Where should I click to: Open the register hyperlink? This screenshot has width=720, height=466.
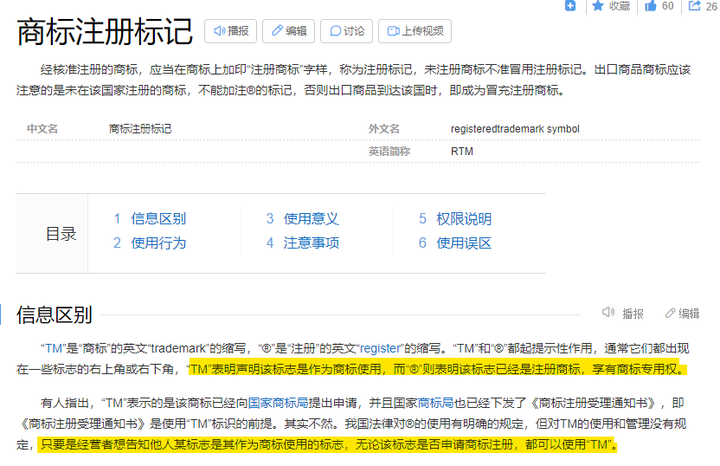[x=380, y=348]
